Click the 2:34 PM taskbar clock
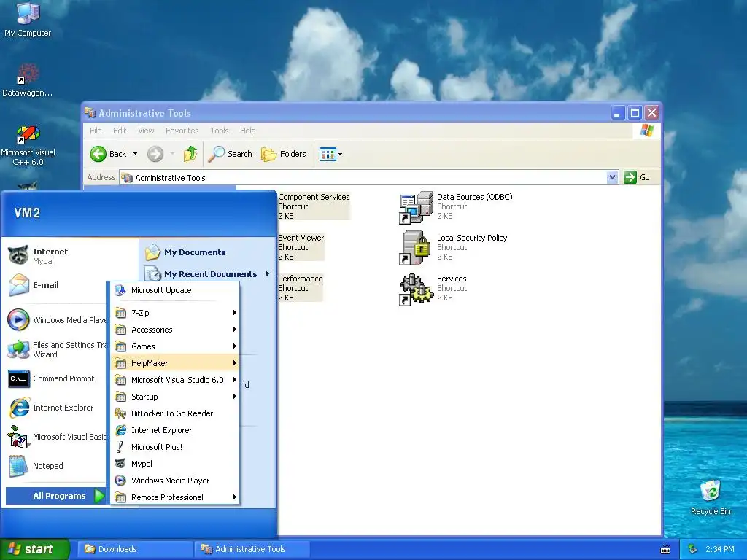The height and width of the screenshot is (560, 747). pyautogui.click(x=720, y=549)
